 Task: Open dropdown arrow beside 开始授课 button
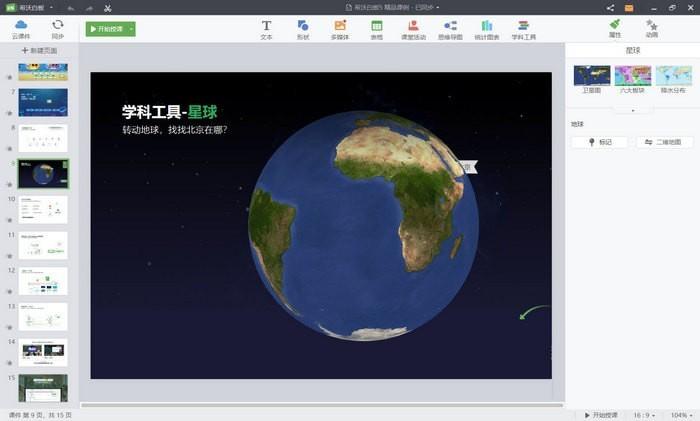point(131,29)
